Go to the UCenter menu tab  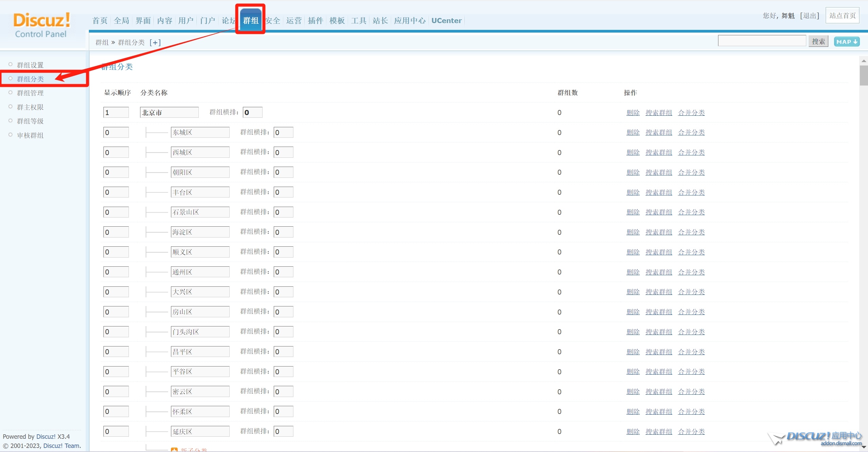pos(446,21)
